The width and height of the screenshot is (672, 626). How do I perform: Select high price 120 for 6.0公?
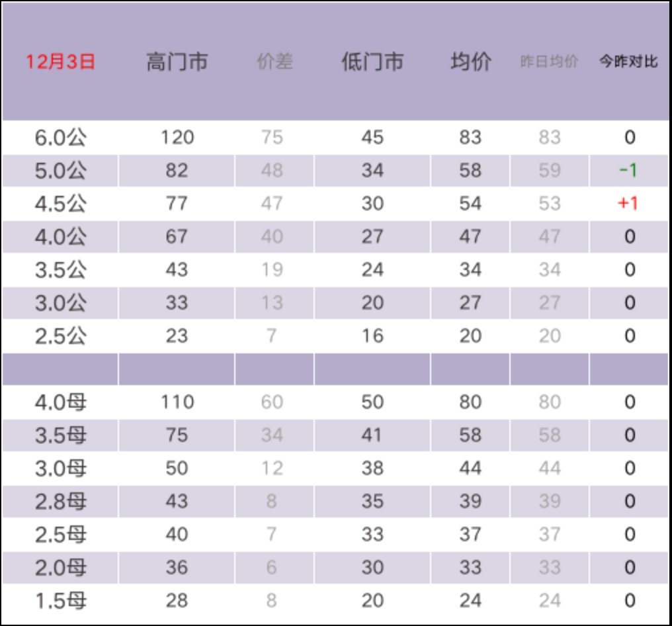(x=177, y=138)
